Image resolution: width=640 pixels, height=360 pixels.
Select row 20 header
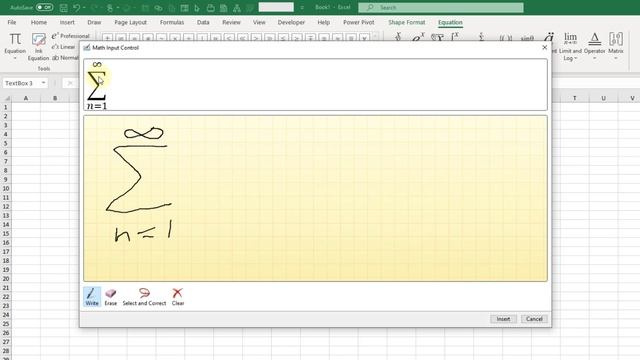6,279
